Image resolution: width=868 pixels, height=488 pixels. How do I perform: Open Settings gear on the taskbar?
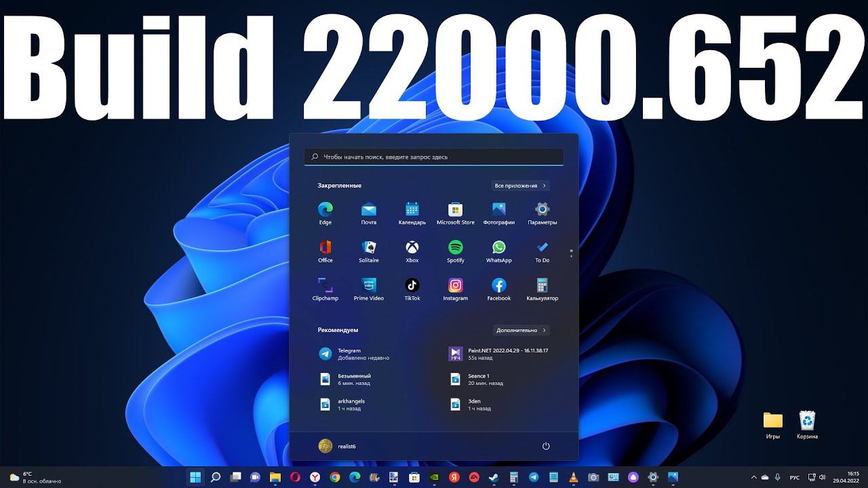pos(653,477)
